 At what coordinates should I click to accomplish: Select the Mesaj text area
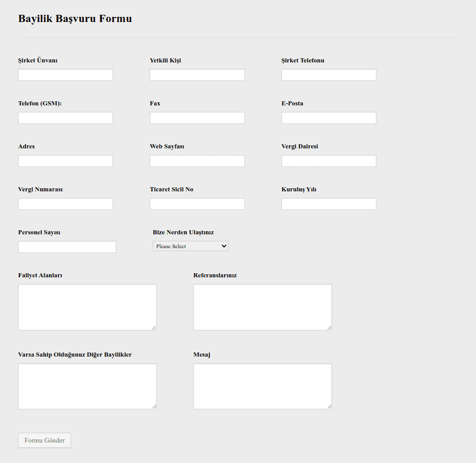(x=262, y=386)
